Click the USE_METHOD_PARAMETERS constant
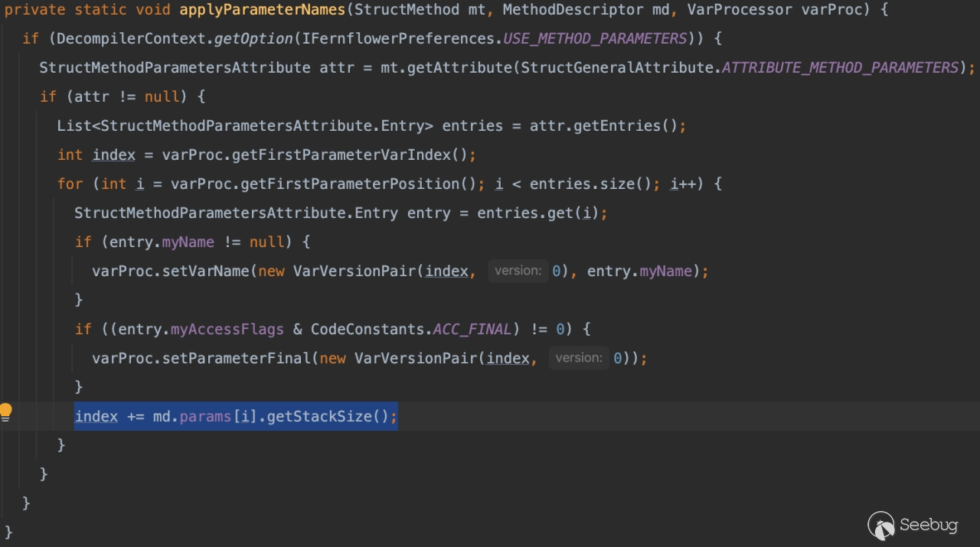The height and width of the screenshot is (547, 980). 595,38
